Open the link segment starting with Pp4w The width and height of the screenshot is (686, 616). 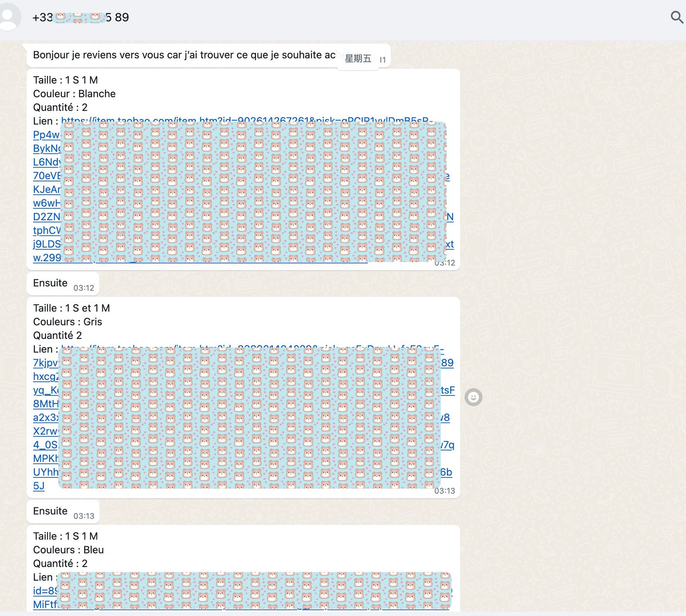pyautogui.click(x=46, y=135)
